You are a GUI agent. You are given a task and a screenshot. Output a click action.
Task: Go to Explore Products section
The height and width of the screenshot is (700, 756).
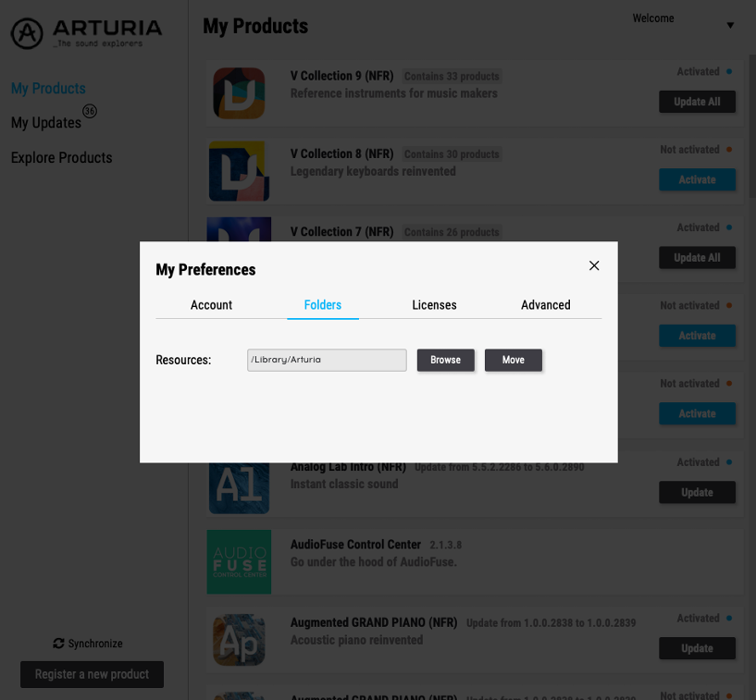coord(61,157)
